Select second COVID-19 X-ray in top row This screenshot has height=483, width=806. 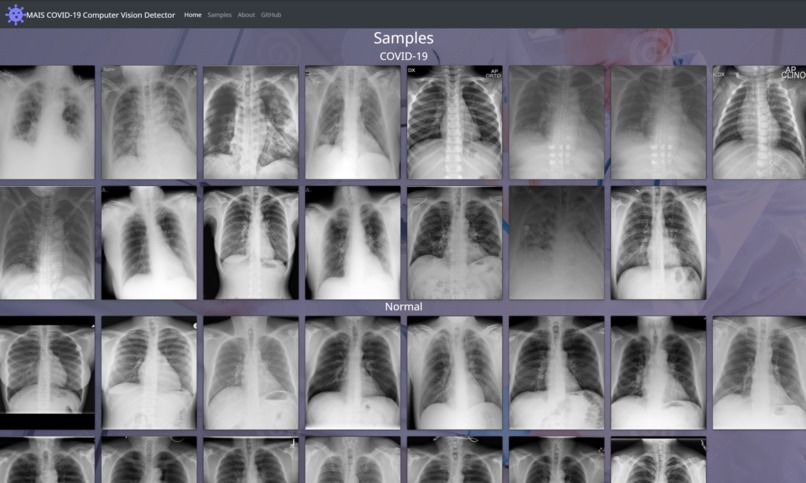coord(149,122)
